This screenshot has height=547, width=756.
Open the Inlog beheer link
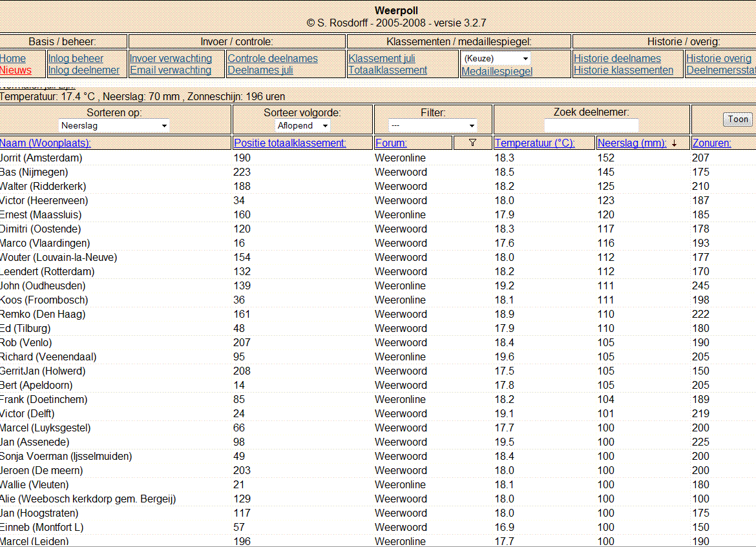(76, 58)
